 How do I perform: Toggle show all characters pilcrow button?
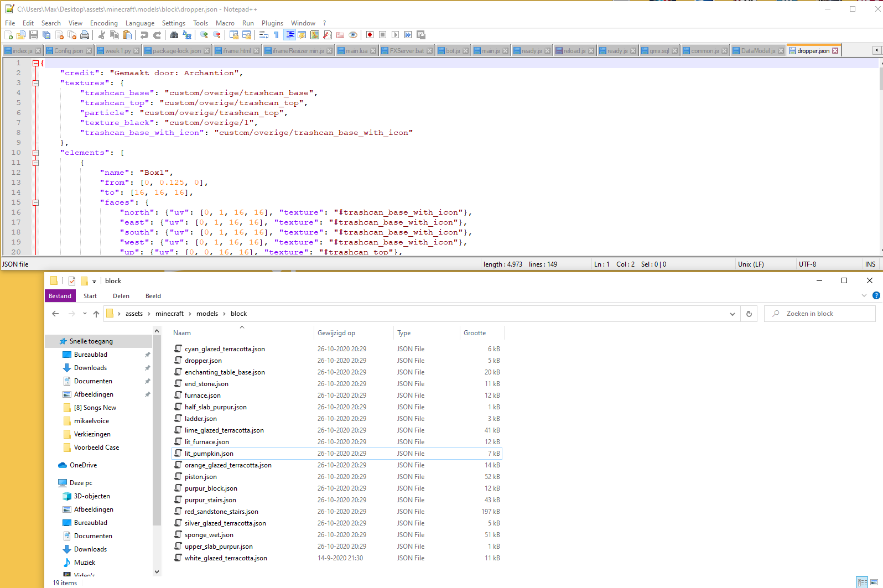[276, 35]
